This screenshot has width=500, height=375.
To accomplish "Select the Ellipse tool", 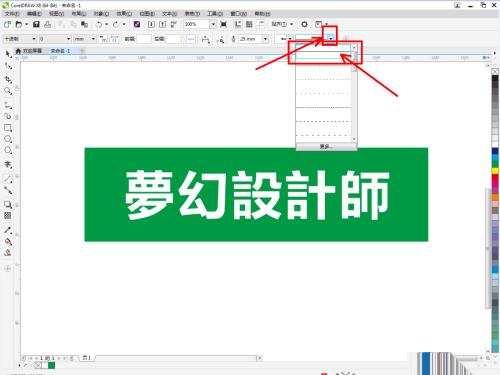I will [8, 139].
